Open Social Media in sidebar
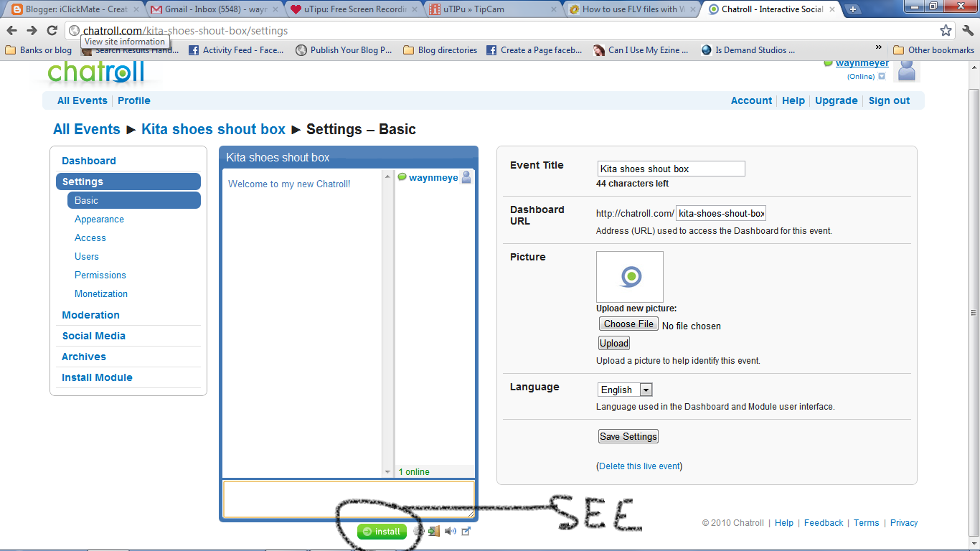The image size is (980, 551). (x=94, y=336)
